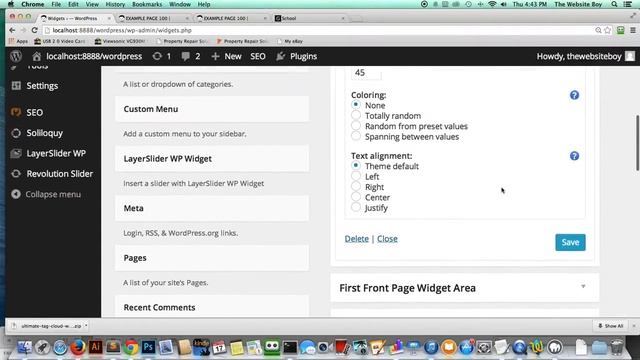The width and height of the screenshot is (640, 360).
Task: Open the File menu
Action: coord(56,4)
